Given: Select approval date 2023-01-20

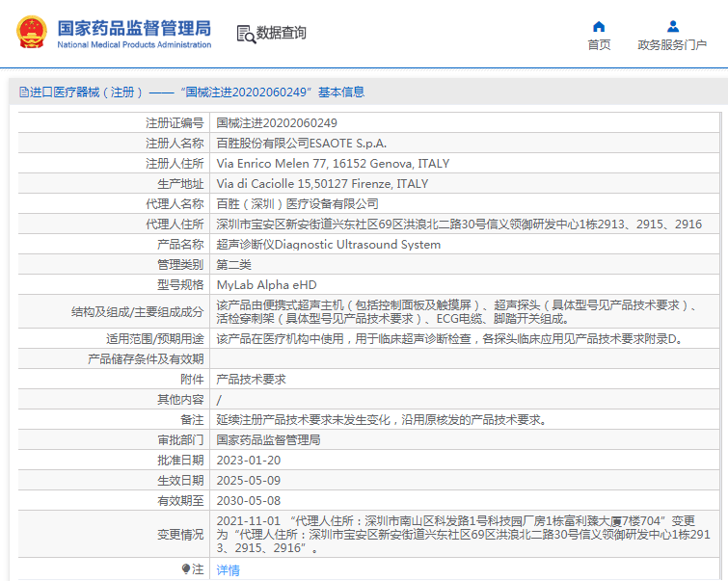Looking at the screenshot, I should (x=249, y=461).
